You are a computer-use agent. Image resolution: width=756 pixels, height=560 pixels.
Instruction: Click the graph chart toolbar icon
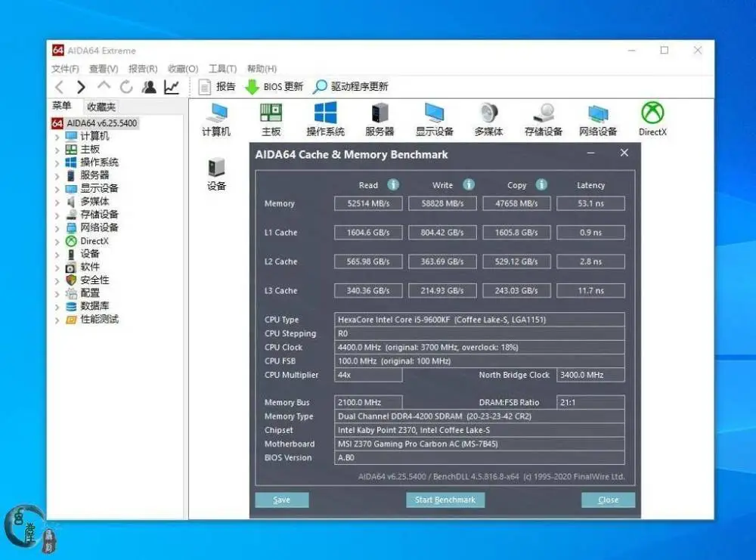[x=172, y=87]
